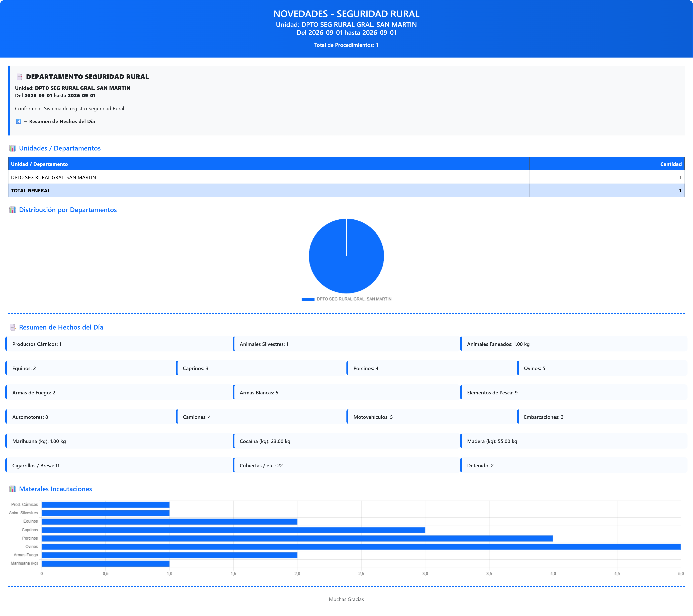Screen dimensions: 693x616
Task: Click the TOTAL GENERAL row
Action: [x=346, y=190]
